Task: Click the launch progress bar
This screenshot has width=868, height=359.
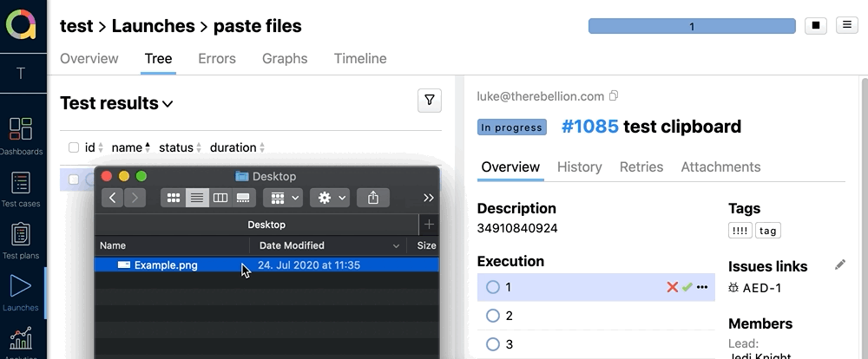Action: (x=692, y=27)
